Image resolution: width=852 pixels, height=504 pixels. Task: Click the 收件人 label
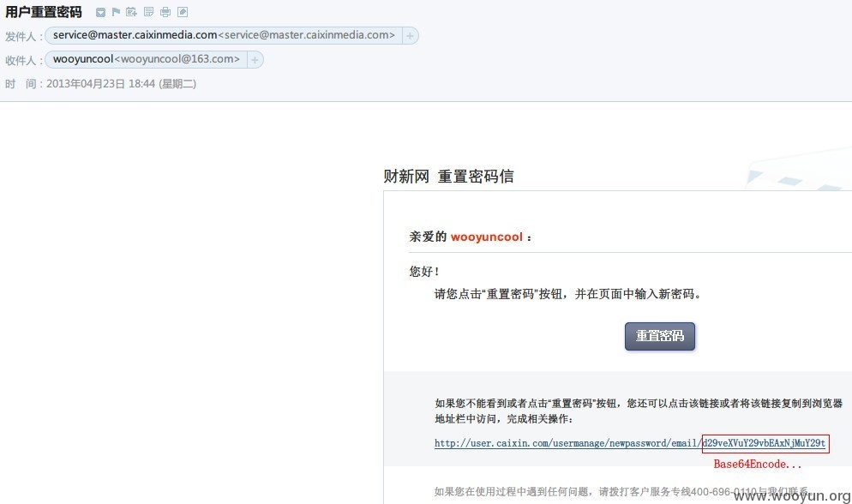(23, 60)
